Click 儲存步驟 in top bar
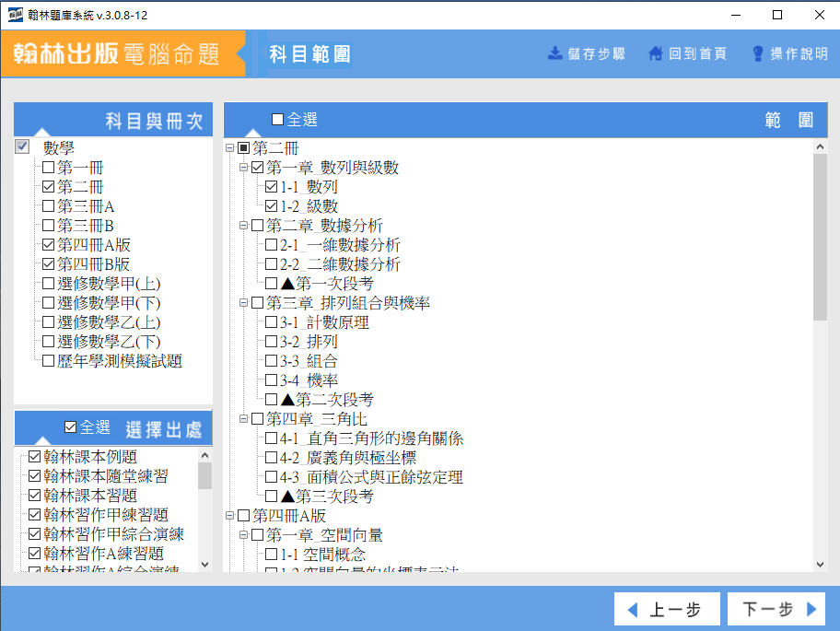 tap(587, 53)
